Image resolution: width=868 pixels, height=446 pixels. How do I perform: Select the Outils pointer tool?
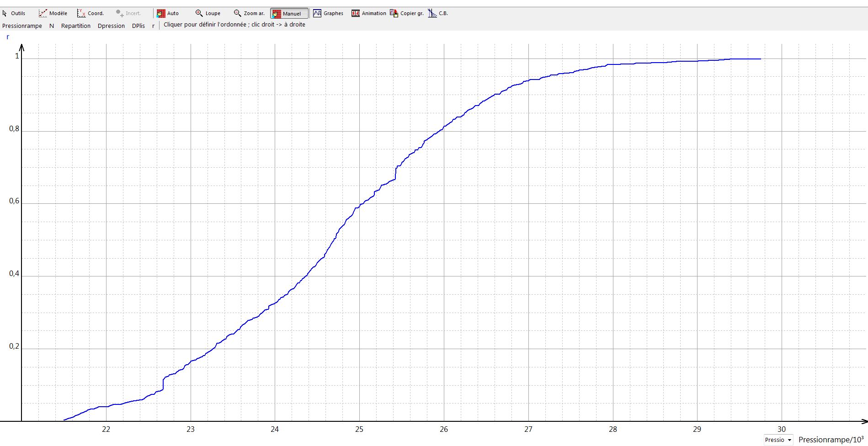click(14, 13)
